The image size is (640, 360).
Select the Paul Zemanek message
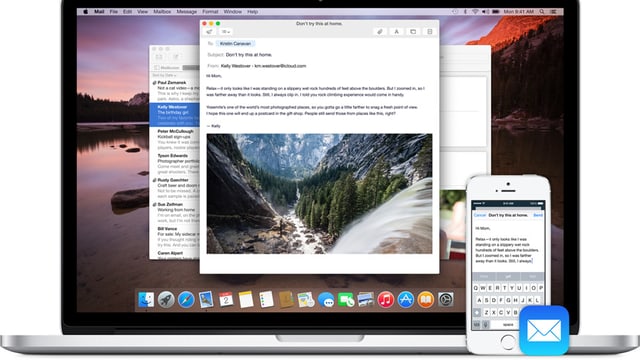click(175, 91)
